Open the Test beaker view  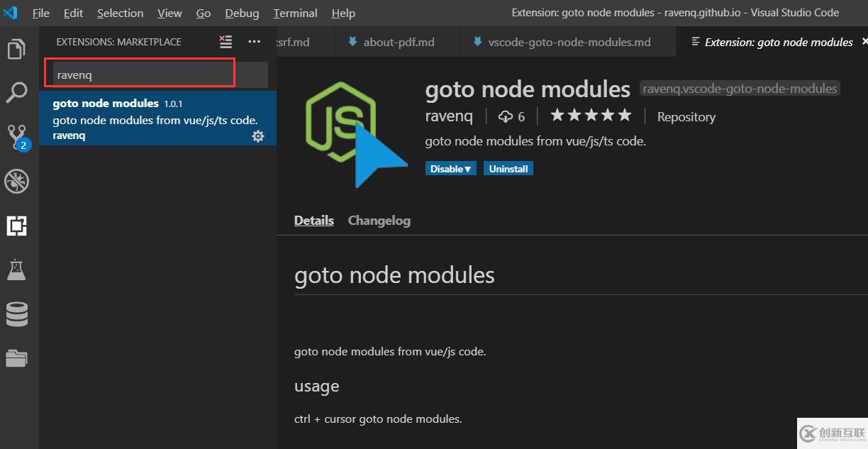pos(16,270)
